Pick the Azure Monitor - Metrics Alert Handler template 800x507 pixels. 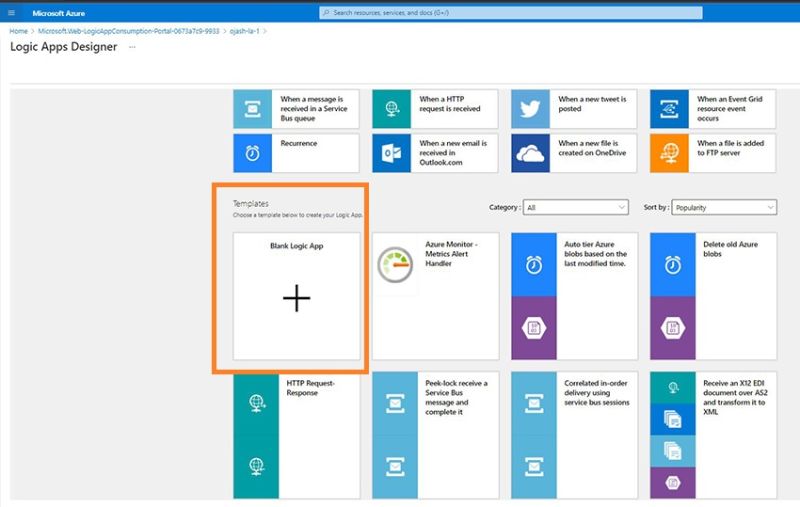click(435, 296)
